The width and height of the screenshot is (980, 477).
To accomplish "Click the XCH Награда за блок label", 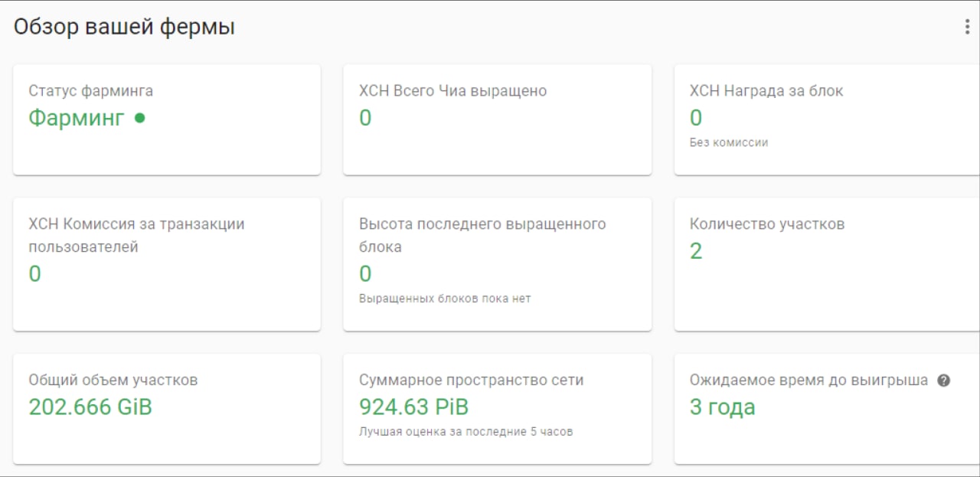I will (x=766, y=90).
